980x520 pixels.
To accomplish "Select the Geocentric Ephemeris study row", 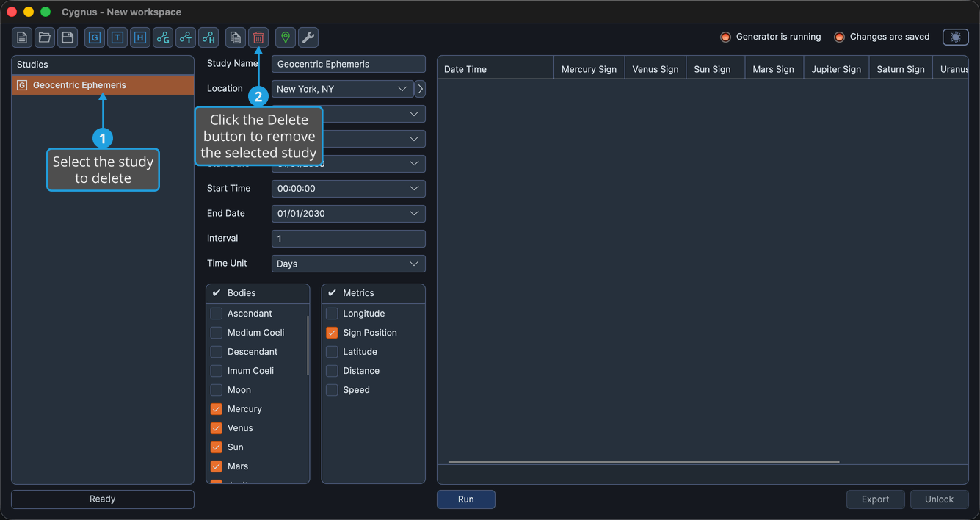I will [103, 85].
